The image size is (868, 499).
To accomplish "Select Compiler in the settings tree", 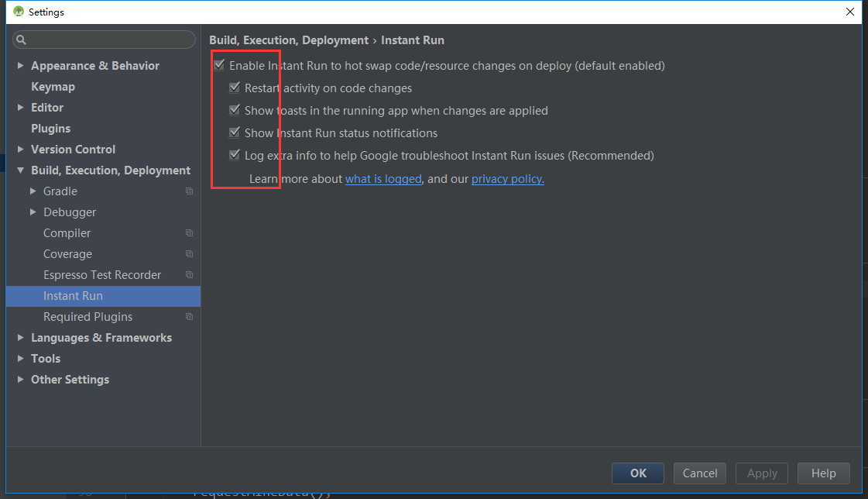I will click(x=67, y=233).
